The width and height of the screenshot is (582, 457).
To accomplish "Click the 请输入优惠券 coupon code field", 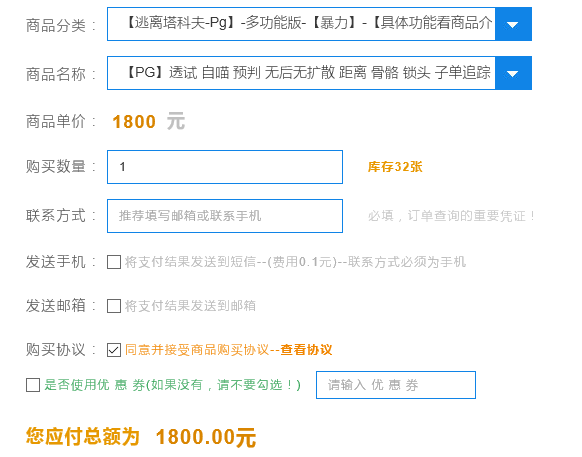I will [396, 385].
